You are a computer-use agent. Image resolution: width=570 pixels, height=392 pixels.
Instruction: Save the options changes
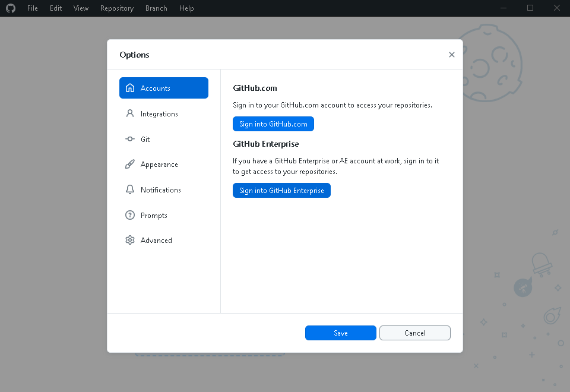pyautogui.click(x=340, y=333)
